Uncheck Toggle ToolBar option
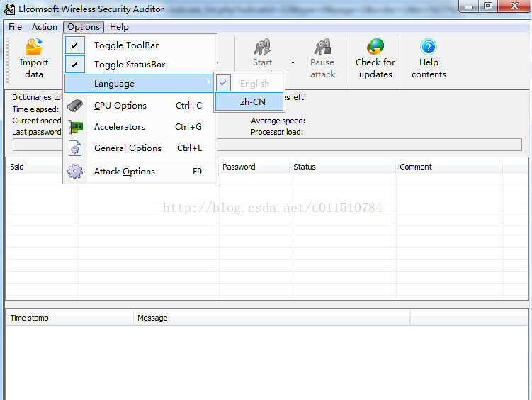The width and height of the screenshot is (532, 400). point(74,45)
